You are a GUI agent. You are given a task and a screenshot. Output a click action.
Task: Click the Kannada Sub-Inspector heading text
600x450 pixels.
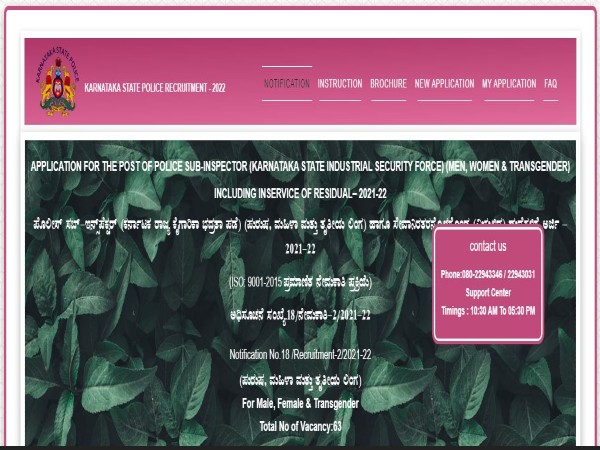click(x=300, y=225)
